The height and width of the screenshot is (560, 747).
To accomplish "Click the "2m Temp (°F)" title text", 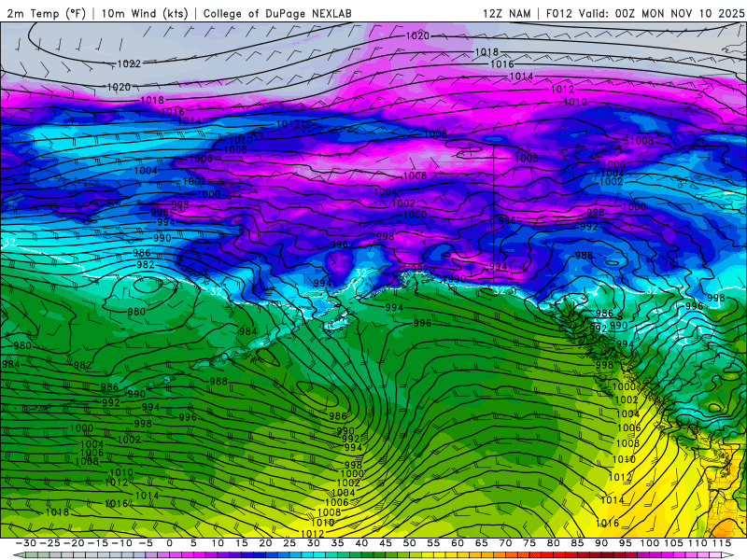I will [46, 13].
